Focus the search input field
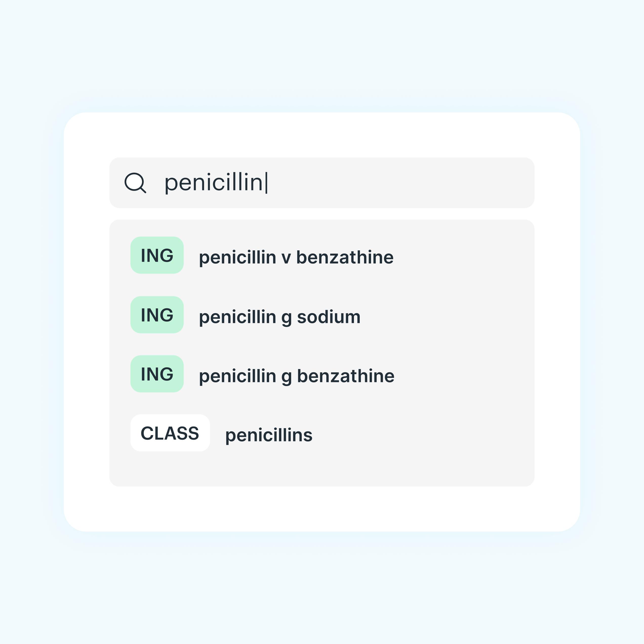The image size is (644, 644). click(333, 183)
